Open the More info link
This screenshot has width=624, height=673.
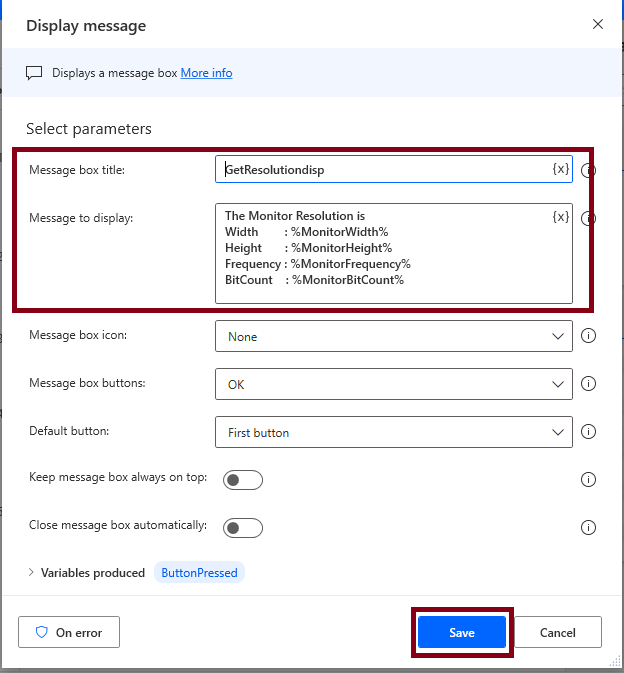coord(206,73)
